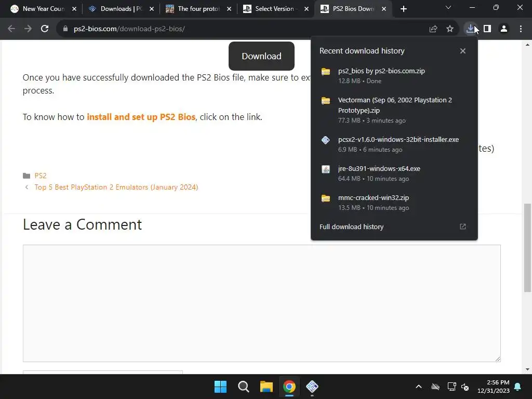
Task: Select the PS2 Bios Download tab
Action: point(353,9)
